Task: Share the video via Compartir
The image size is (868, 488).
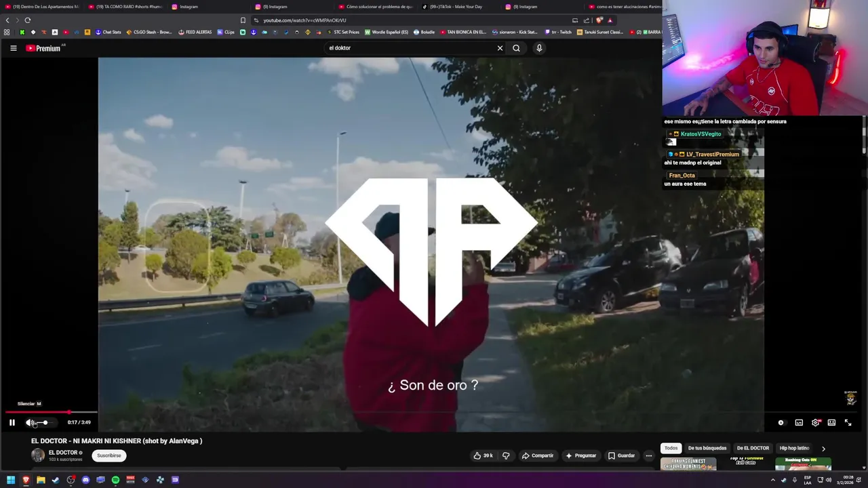Action: click(x=538, y=455)
